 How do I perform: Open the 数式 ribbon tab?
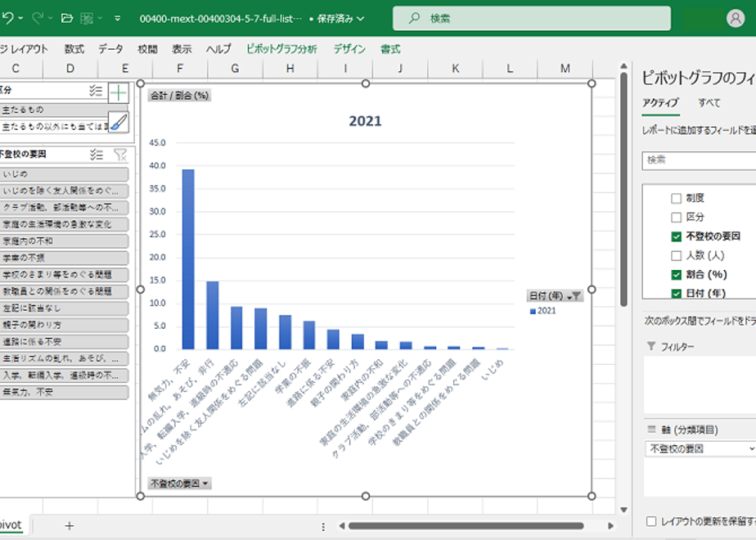(x=74, y=49)
